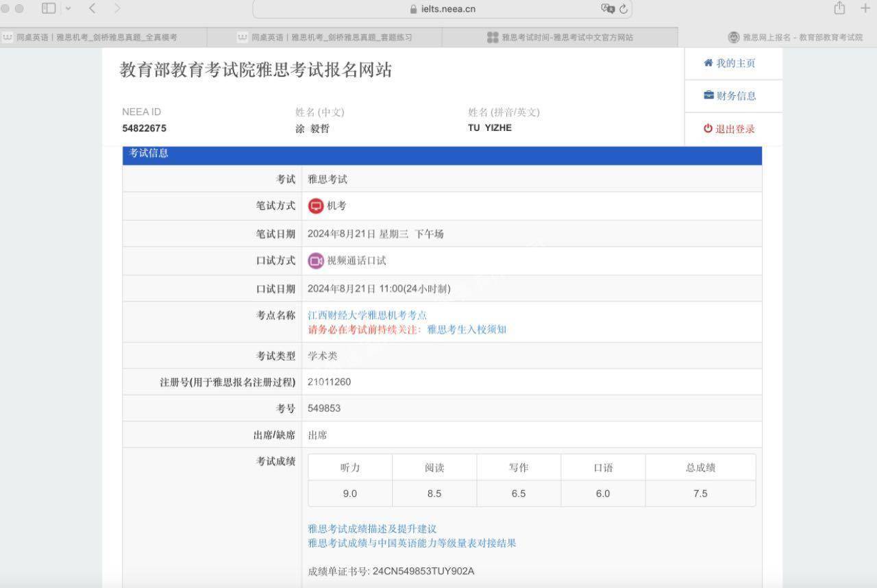Switch to 同桌英语 套题练习 tab

(324, 37)
